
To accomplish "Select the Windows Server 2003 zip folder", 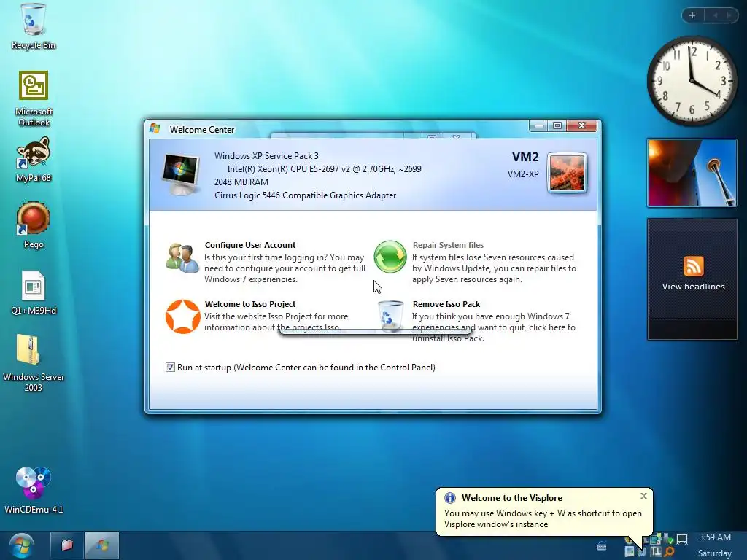I will pyautogui.click(x=34, y=363).
